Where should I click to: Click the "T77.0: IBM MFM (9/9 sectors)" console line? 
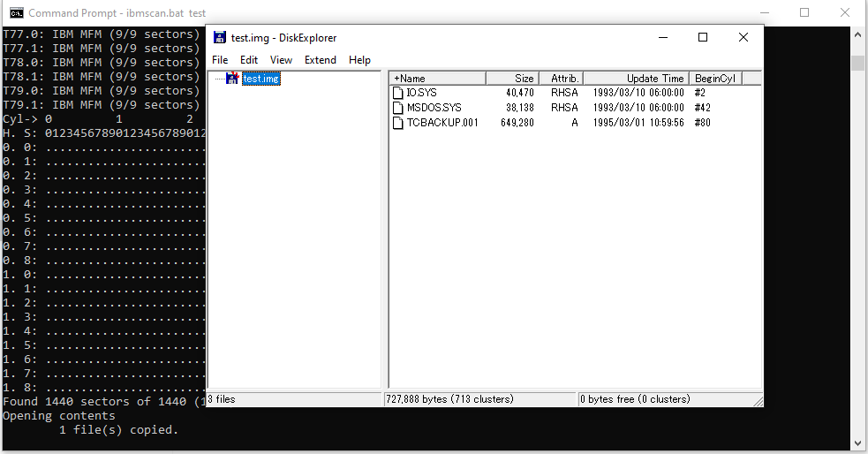click(x=101, y=34)
